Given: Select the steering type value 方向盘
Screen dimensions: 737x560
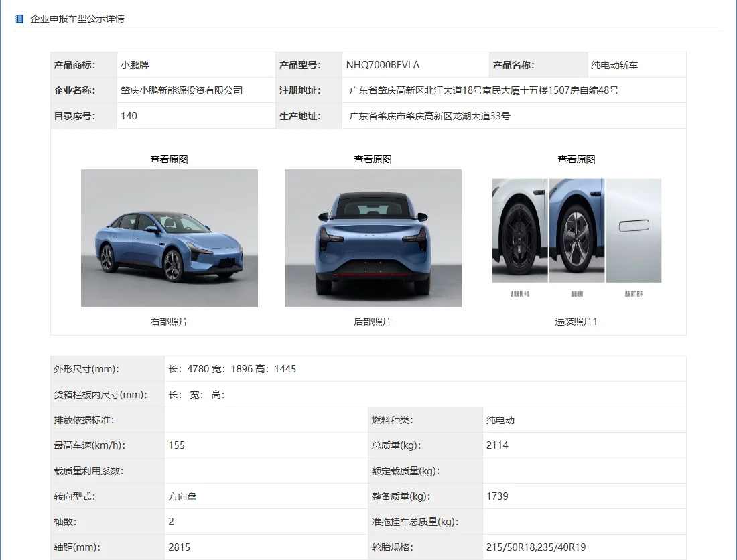Looking at the screenshot, I should click(x=182, y=496).
